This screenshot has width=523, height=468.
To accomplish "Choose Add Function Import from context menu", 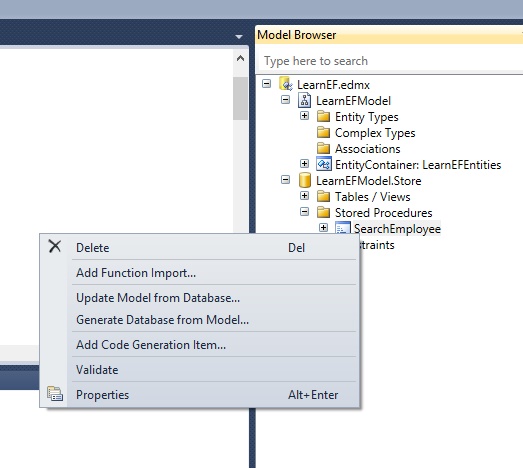I will [x=136, y=273].
